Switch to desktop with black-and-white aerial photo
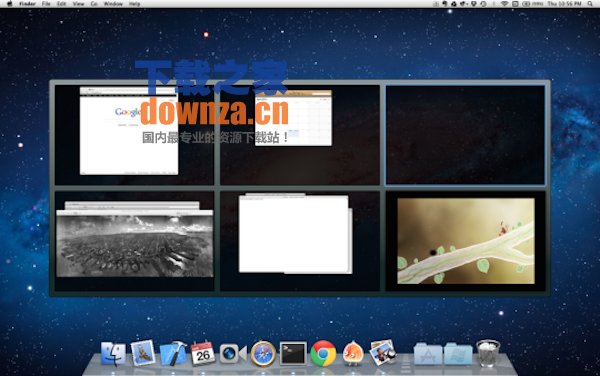Image resolution: width=600 pixels, height=376 pixels. tap(134, 241)
